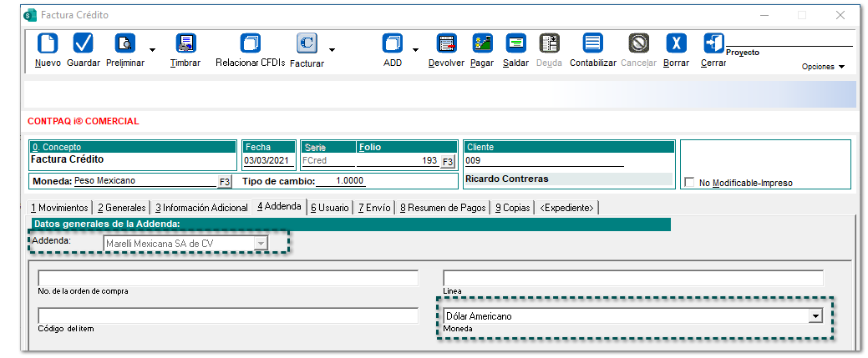
Task: Switch to 8 Resumen de Pagos tab
Action: coord(443,208)
